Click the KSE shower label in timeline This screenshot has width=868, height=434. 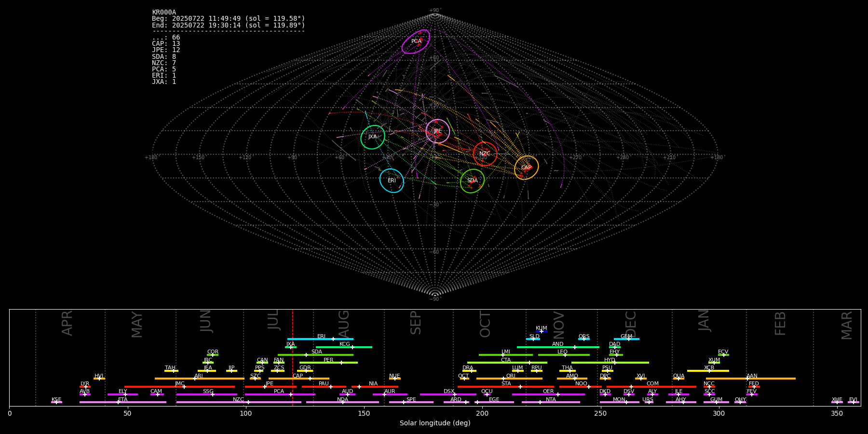pos(56,400)
